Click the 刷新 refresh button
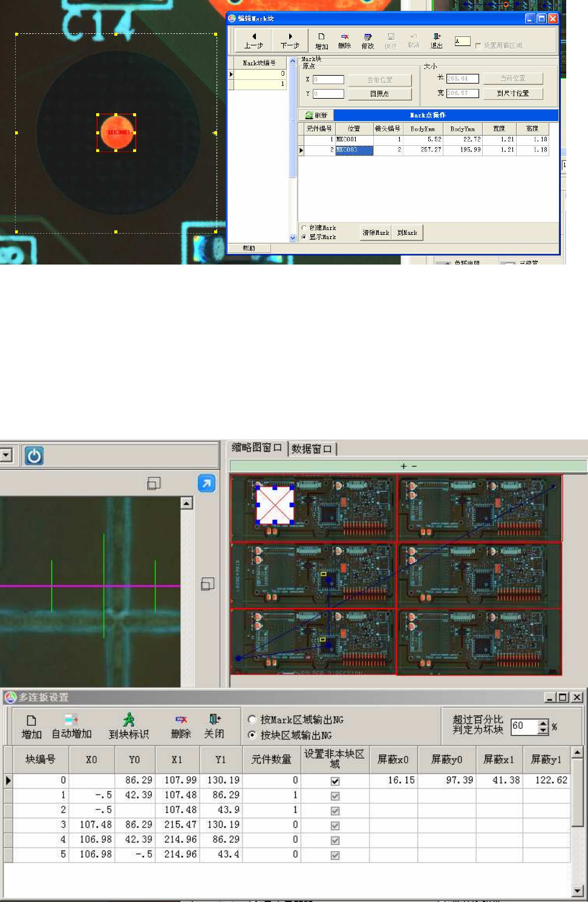Viewport: 588px width, 902px height. pyautogui.click(x=316, y=115)
